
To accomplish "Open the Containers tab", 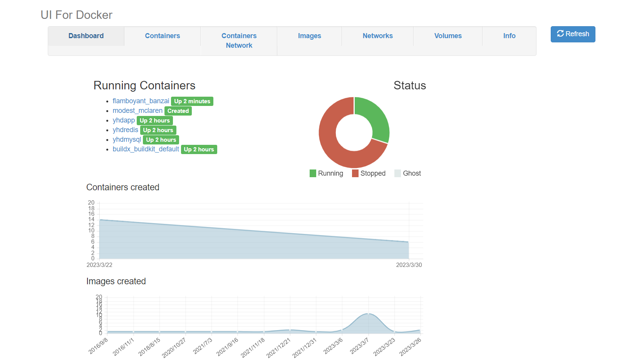I will tap(163, 36).
